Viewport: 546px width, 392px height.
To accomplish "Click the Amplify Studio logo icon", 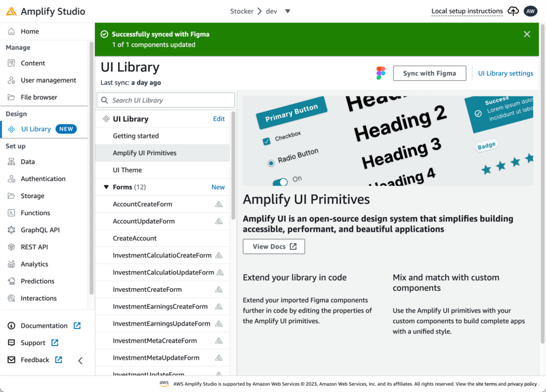I will click(x=11, y=11).
